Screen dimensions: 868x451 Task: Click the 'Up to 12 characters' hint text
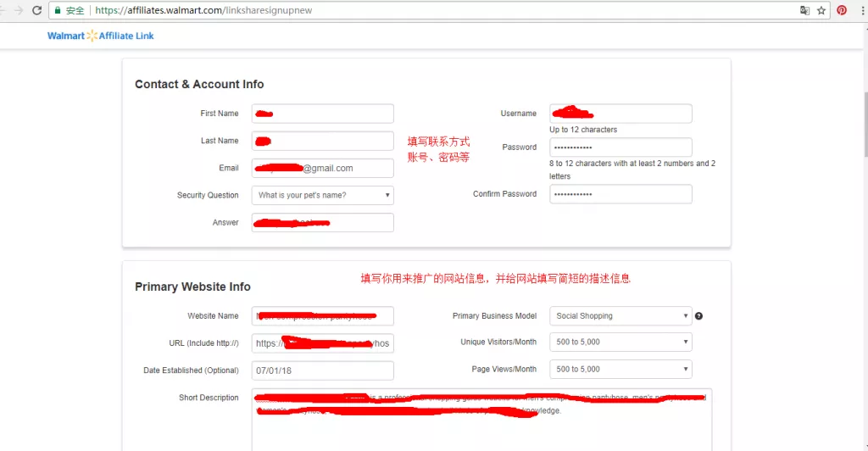583,130
